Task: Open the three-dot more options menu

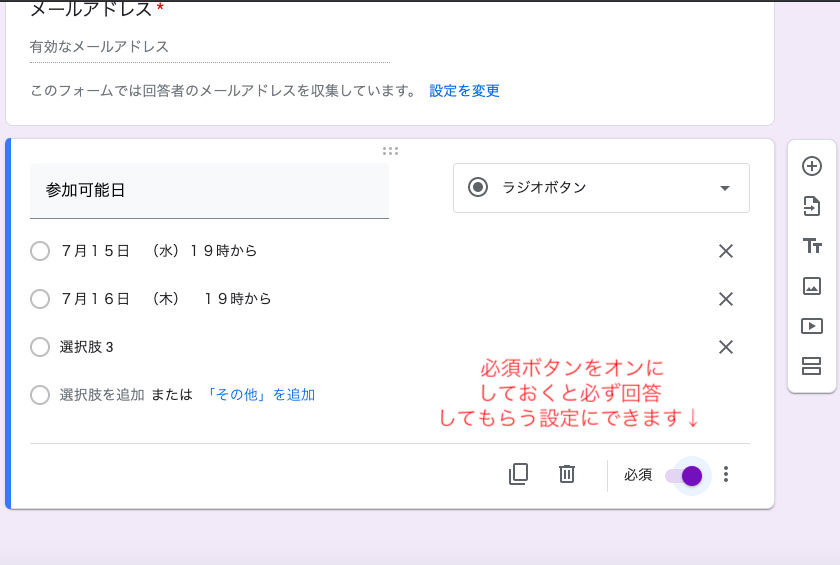Action: (x=726, y=474)
